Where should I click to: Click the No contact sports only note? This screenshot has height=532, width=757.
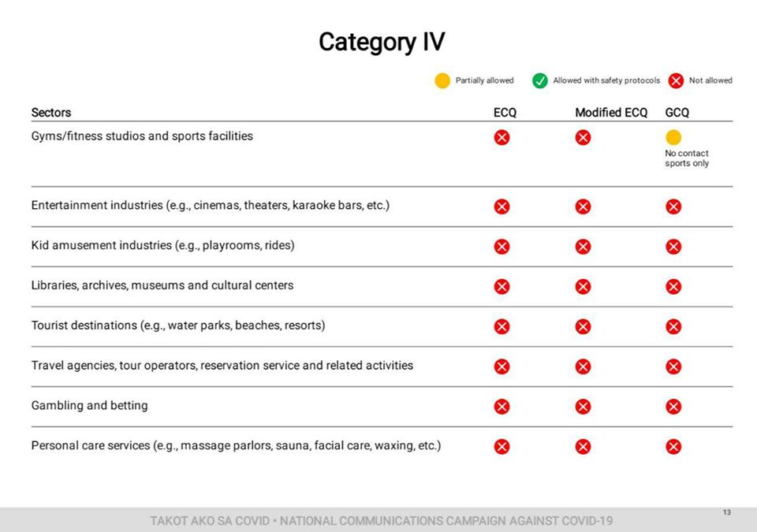[x=687, y=158]
